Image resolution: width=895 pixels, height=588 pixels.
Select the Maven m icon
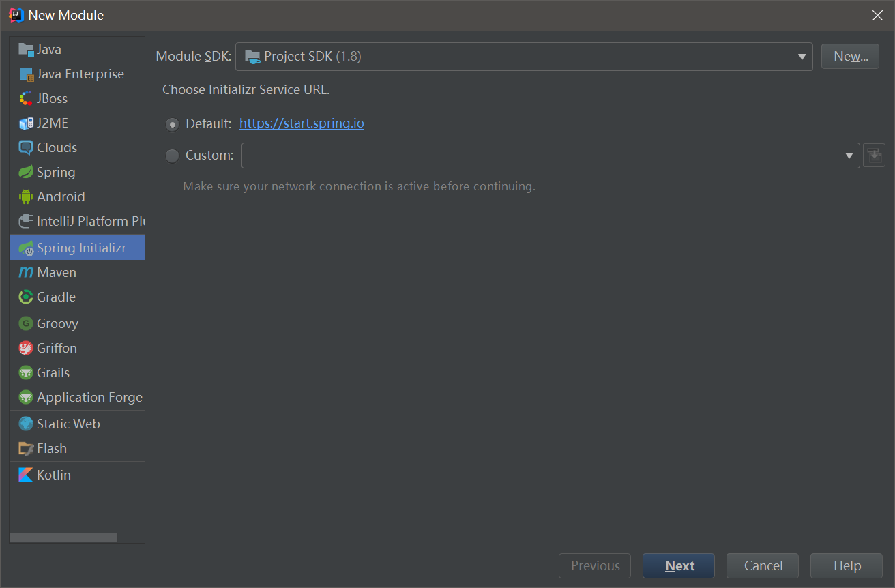tap(26, 273)
